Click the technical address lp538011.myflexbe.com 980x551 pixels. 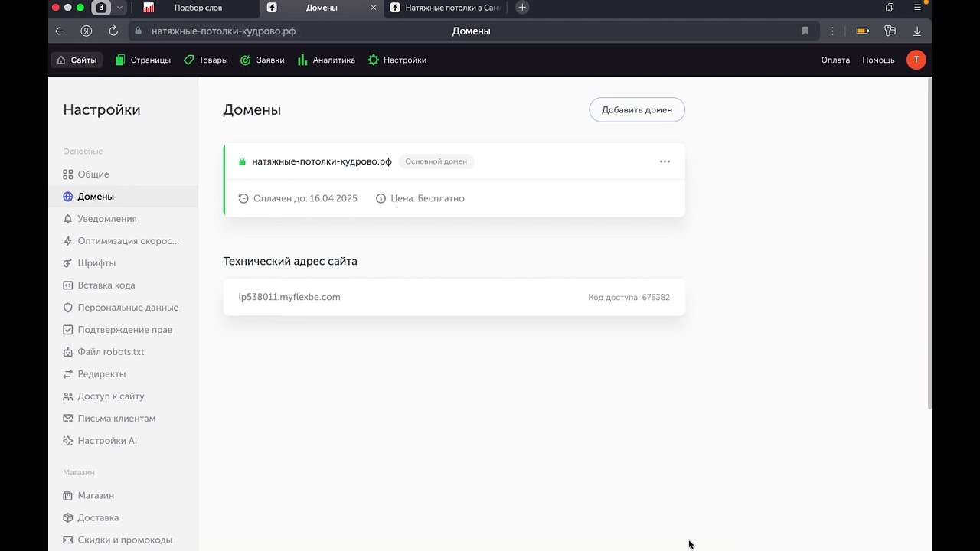click(x=289, y=297)
